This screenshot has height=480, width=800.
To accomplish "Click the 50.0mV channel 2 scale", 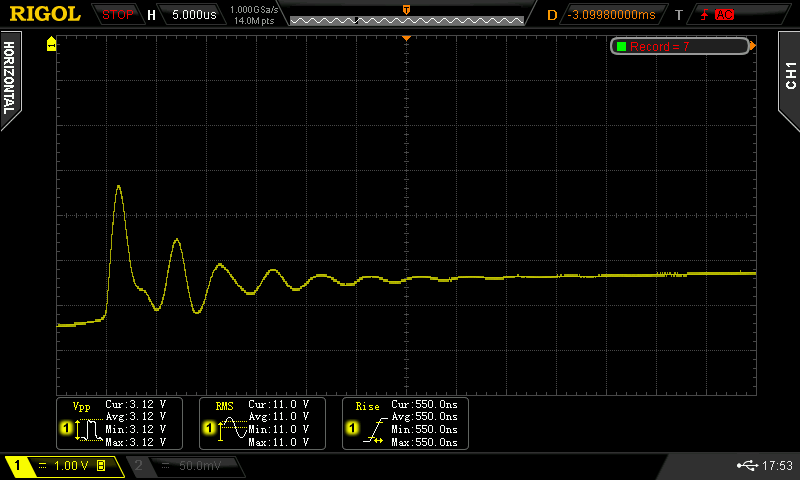I will (199, 466).
